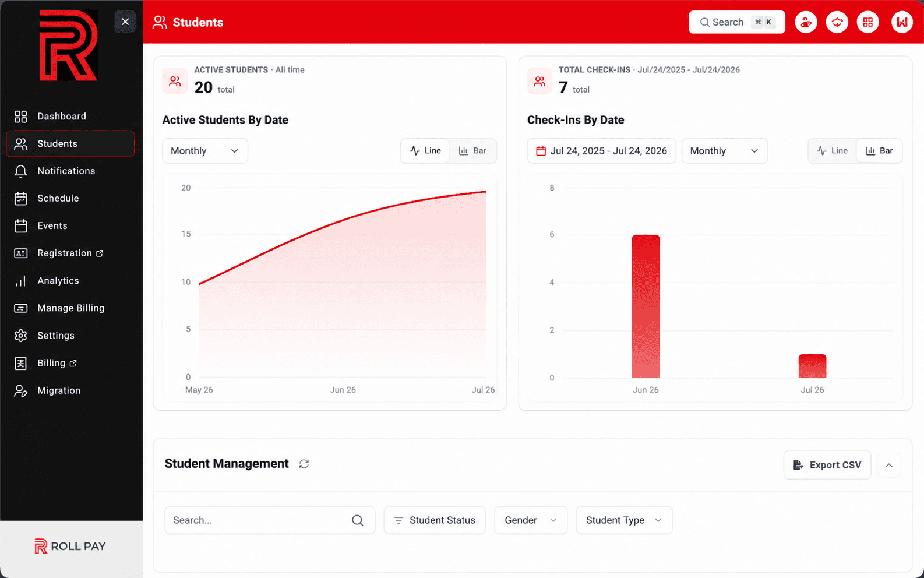Close the sidebar with the X button
The image size is (924, 578).
pyautogui.click(x=125, y=22)
